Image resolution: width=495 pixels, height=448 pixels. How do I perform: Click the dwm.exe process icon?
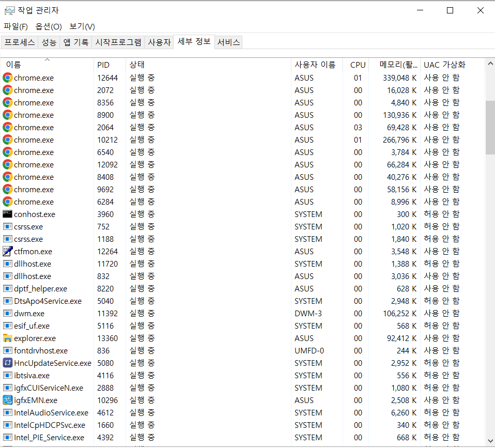click(x=8, y=314)
